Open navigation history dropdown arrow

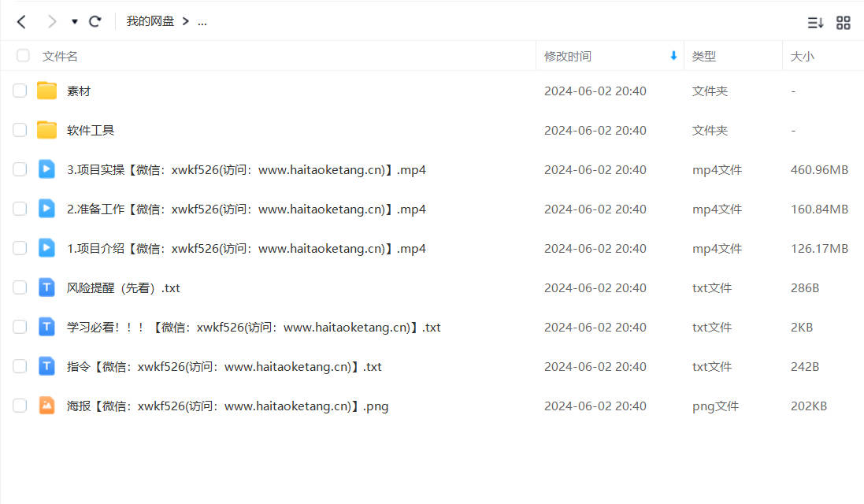74,21
